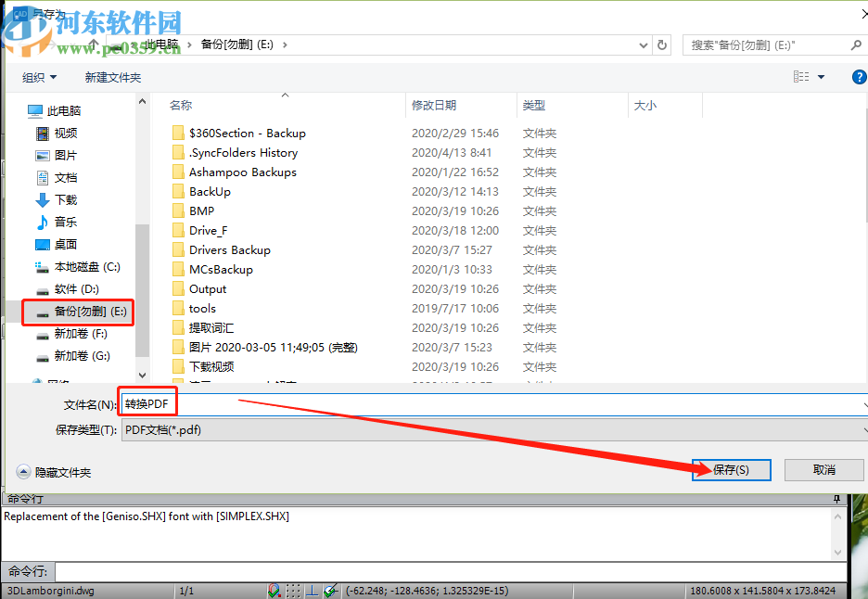Click the view layout icon

tap(801, 77)
